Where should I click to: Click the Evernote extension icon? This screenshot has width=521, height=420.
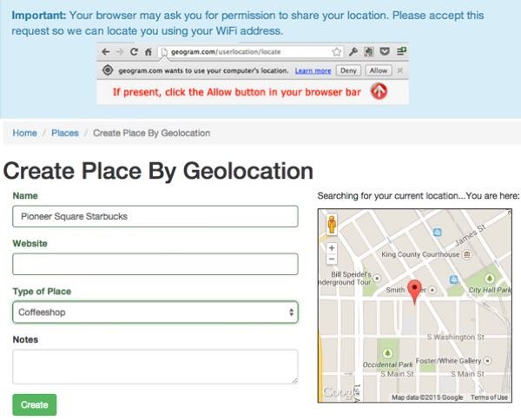click(369, 51)
